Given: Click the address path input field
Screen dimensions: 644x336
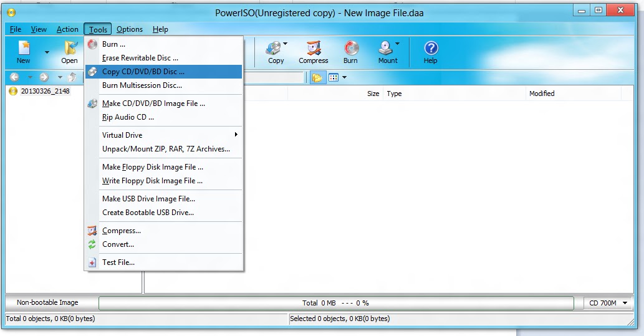Looking at the screenshot, I should click(273, 77).
